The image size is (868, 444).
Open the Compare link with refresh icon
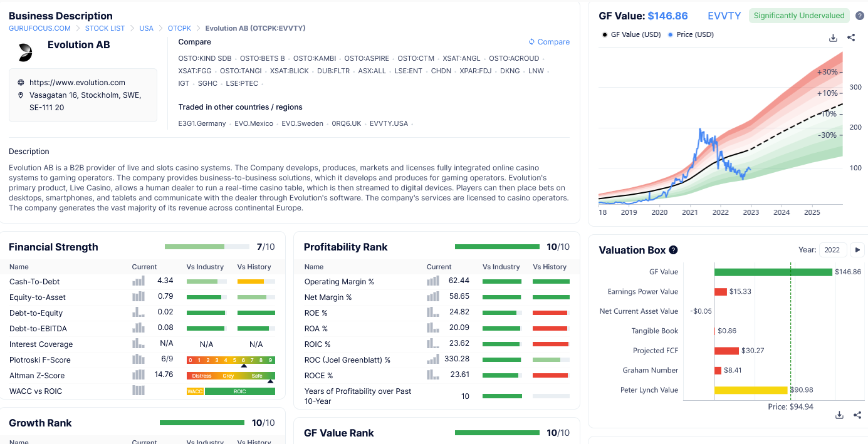tap(549, 42)
